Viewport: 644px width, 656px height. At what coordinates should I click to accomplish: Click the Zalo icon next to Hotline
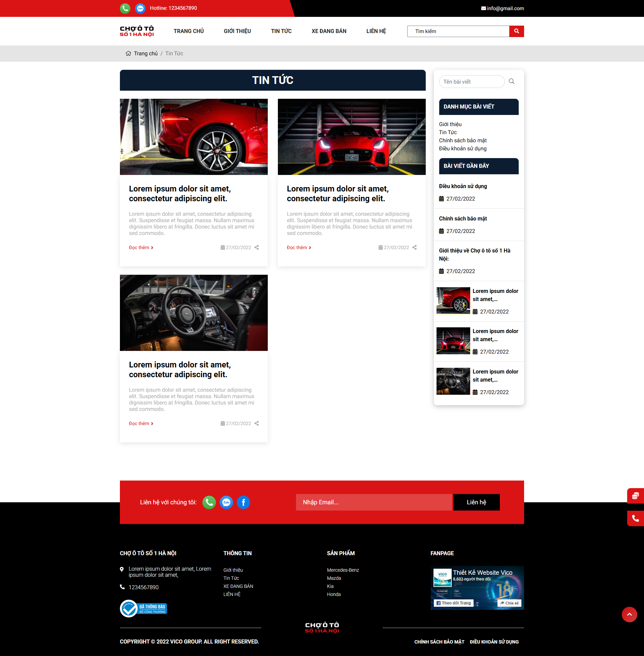pos(140,8)
